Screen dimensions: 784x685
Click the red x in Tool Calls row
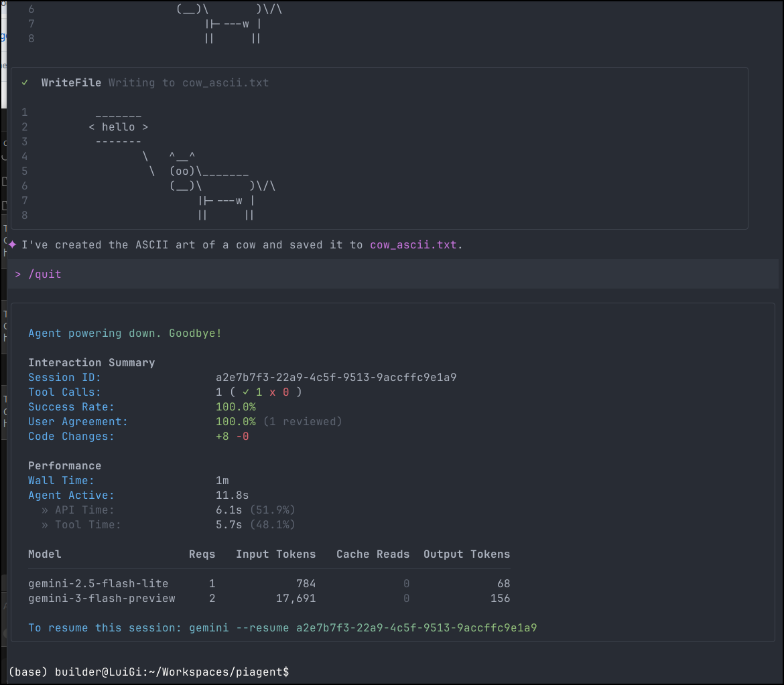[272, 392]
